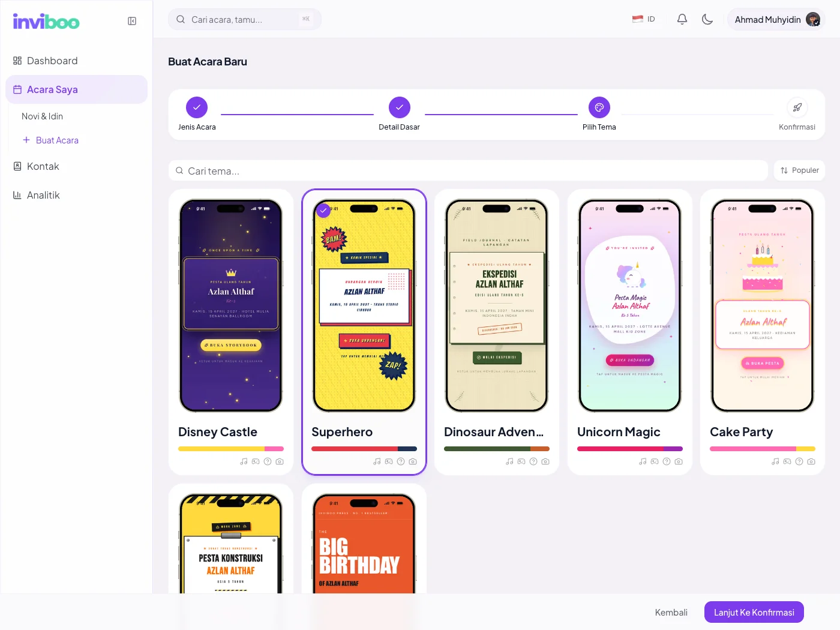This screenshot has width=840, height=630.
Task: Click Superhero music note icon
Action: [x=377, y=461]
